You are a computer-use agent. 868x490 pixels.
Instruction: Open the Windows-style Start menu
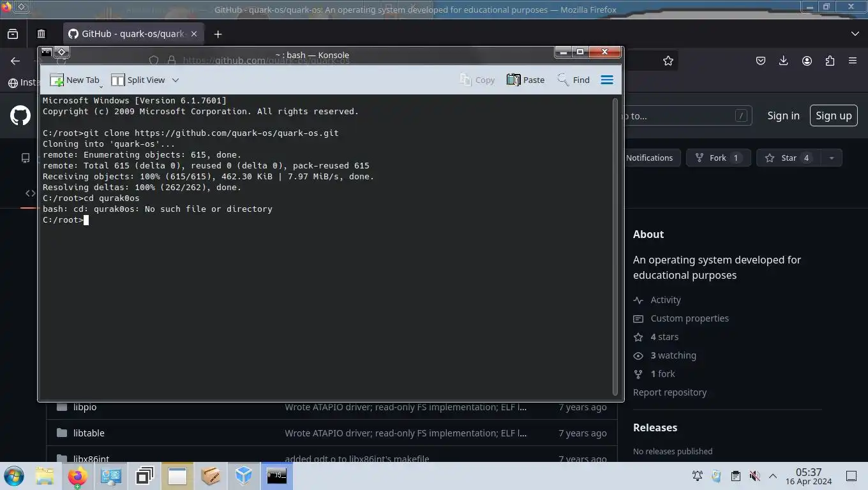pyautogui.click(x=13, y=476)
